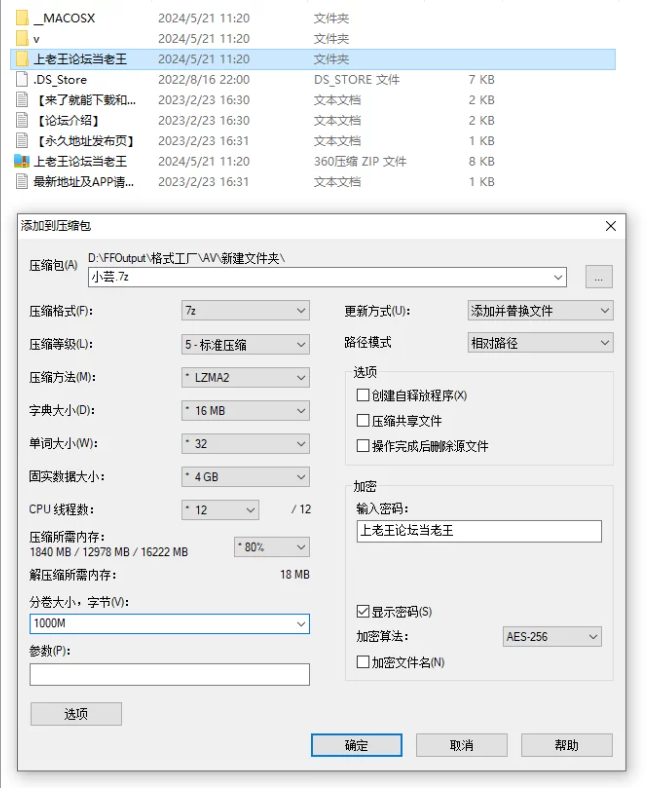Click the 确定 button
Screen dimensions: 664x788
click(x=356, y=745)
